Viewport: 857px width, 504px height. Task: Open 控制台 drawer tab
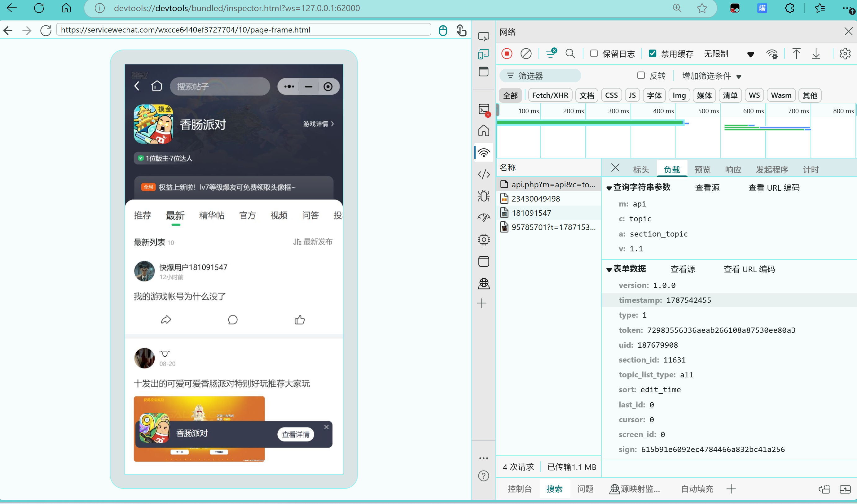click(519, 489)
